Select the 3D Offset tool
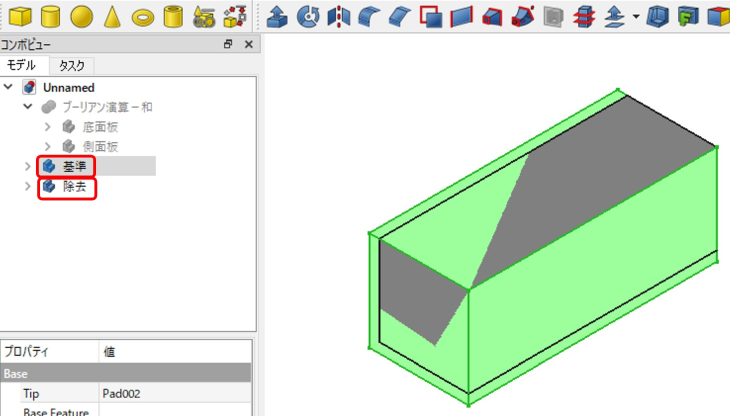The width and height of the screenshot is (730, 416). point(615,17)
